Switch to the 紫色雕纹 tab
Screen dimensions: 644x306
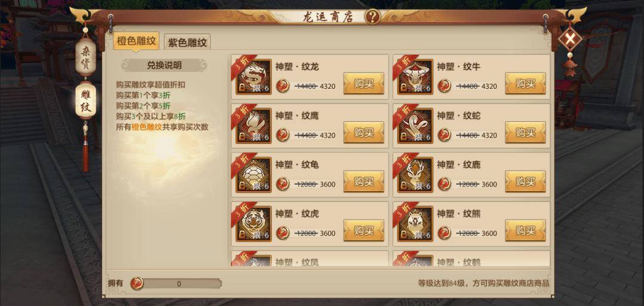pos(187,42)
